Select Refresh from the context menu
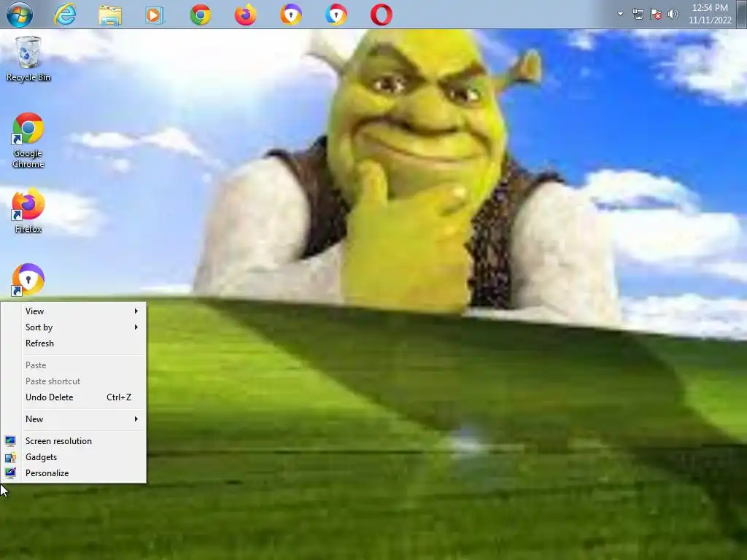Viewport: 747px width, 560px height. (x=74, y=343)
